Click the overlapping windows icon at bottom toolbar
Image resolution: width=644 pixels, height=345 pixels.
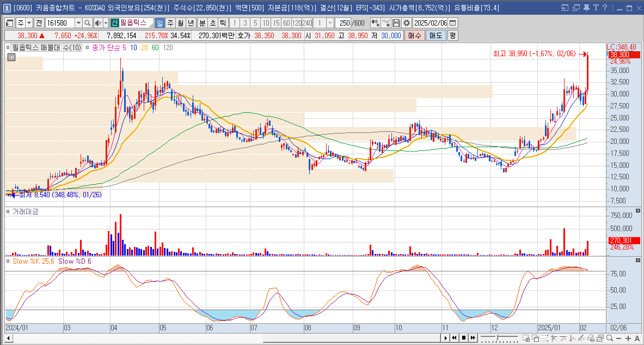(536, 338)
